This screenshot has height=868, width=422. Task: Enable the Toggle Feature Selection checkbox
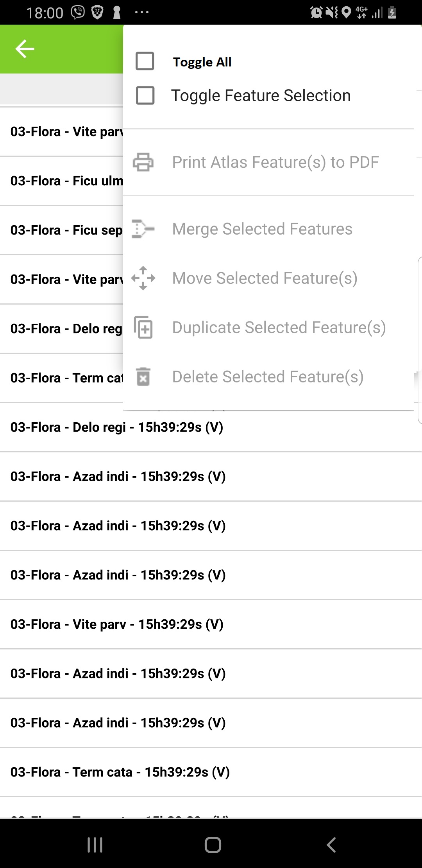[145, 95]
